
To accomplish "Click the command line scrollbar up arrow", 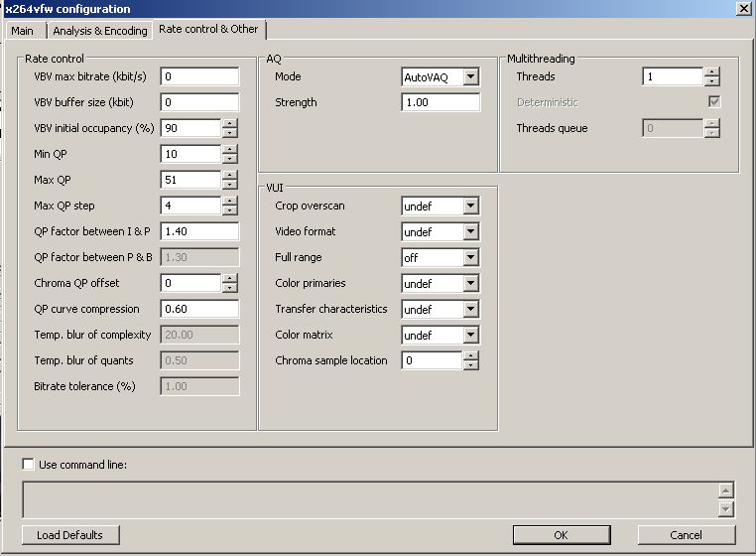I will coord(725,490).
